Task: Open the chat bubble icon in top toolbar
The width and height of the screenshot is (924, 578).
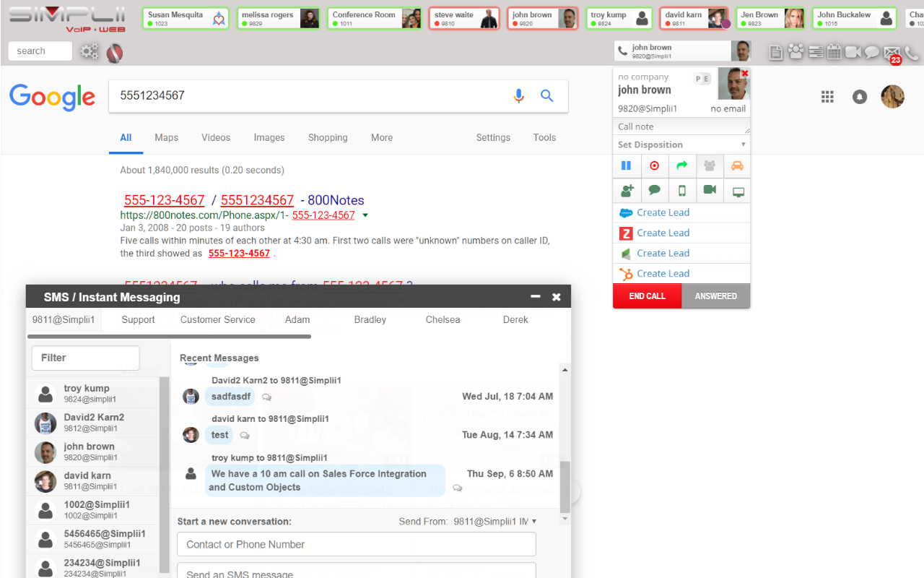Action: pyautogui.click(x=872, y=52)
